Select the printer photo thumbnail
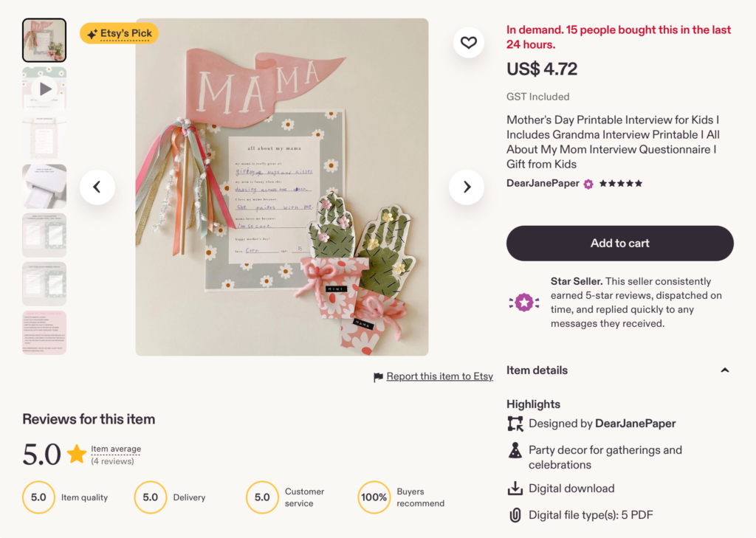Viewport: 756px width, 538px height. click(44, 186)
